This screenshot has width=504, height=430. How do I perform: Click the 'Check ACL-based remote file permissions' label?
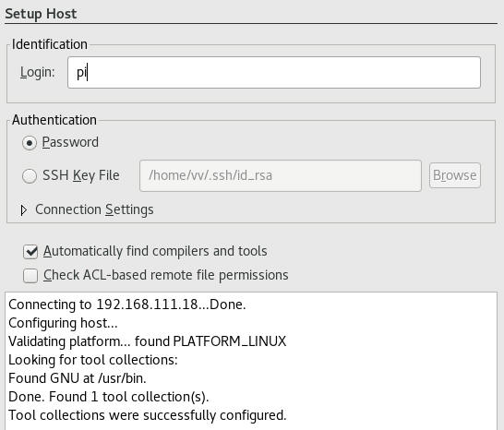point(165,275)
